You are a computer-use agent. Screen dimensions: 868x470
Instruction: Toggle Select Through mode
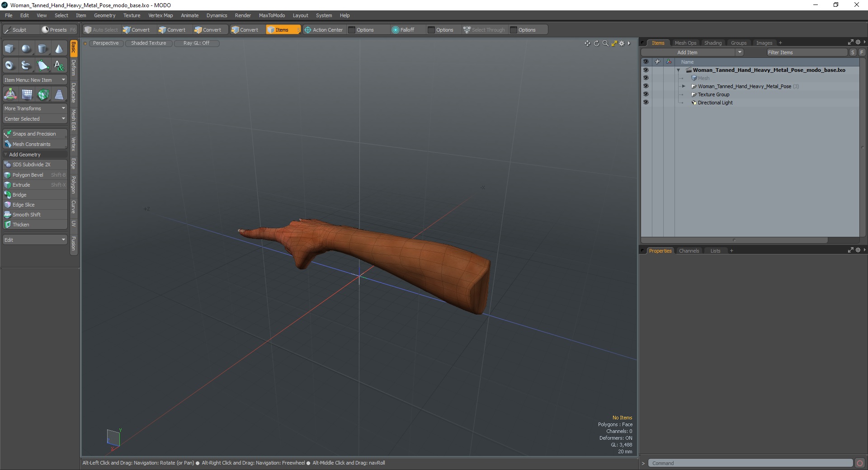[484, 30]
